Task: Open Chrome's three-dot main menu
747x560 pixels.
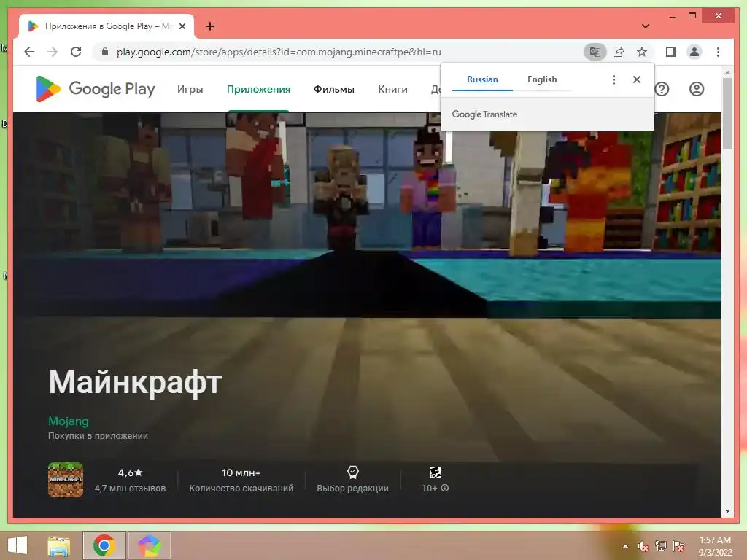Action: coord(718,52)
